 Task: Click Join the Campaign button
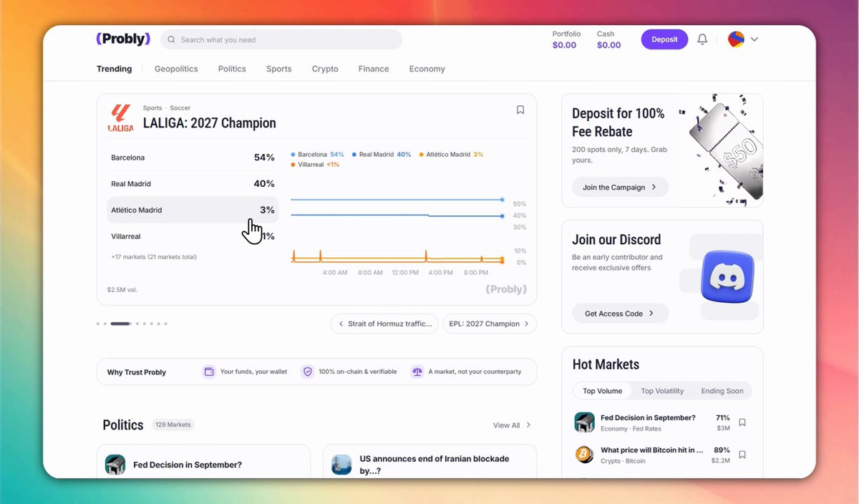click(620, 187)
